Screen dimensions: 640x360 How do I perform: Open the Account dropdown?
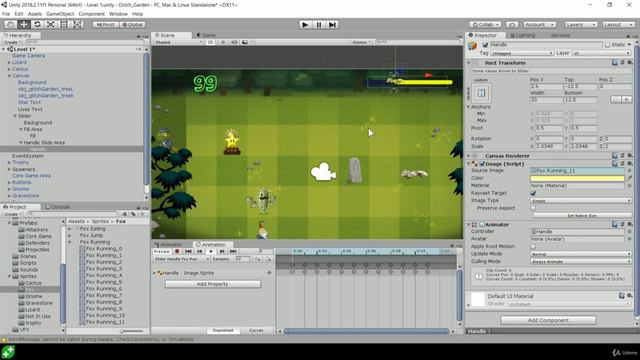(539, 24)
